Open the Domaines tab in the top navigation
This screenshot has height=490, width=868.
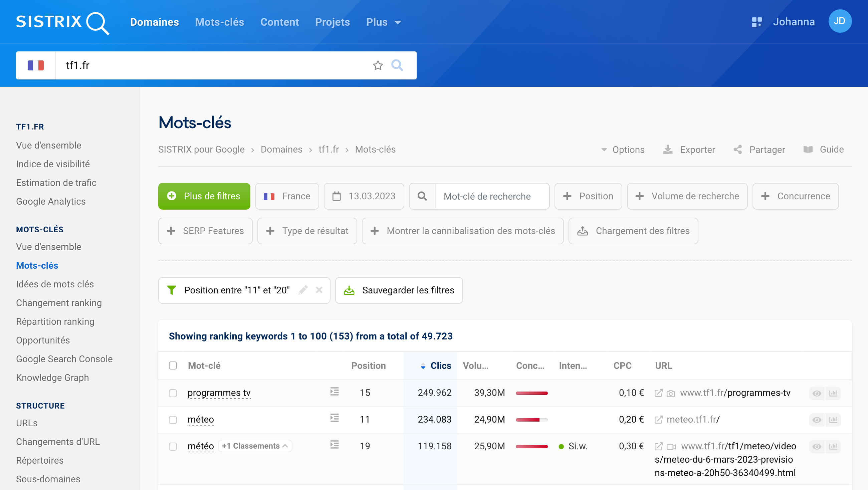[x=154, y=22]
